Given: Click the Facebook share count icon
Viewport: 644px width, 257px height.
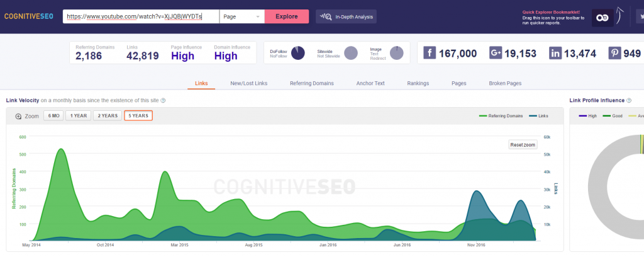Looking at the screenshot, I should pyautogui.click(x=430, y=54).
